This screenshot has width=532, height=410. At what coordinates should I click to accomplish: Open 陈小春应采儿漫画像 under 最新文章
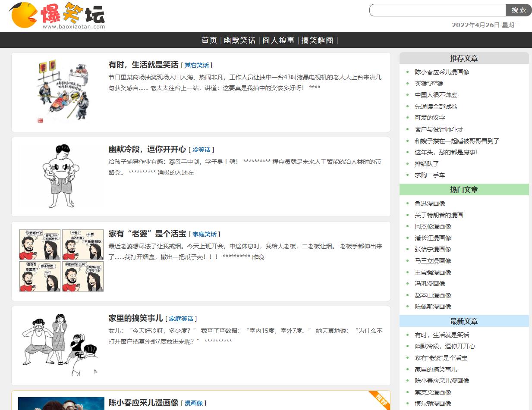tap(442, 381)
